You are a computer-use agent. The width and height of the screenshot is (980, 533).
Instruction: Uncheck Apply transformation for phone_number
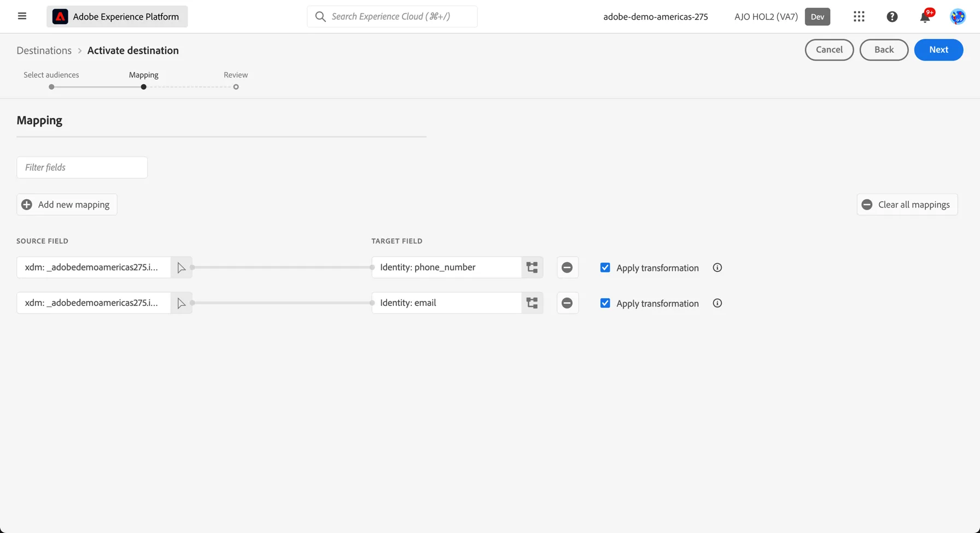[x=605, y=268]
